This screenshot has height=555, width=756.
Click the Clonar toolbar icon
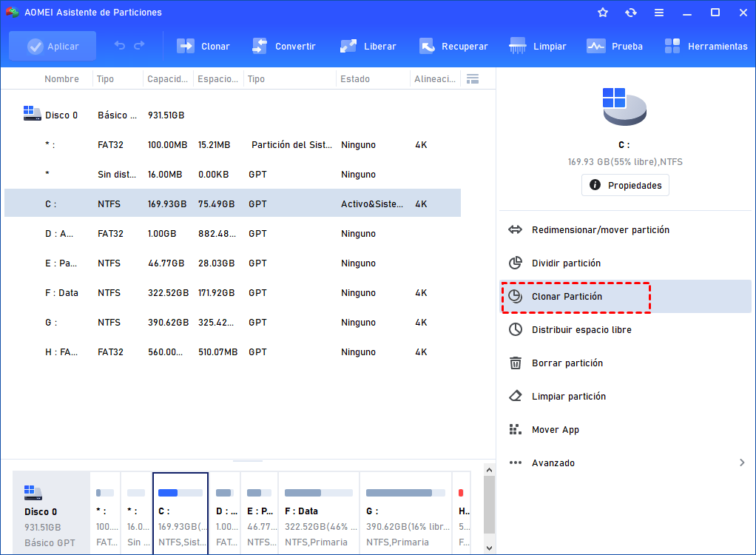[x=185, y=46]
